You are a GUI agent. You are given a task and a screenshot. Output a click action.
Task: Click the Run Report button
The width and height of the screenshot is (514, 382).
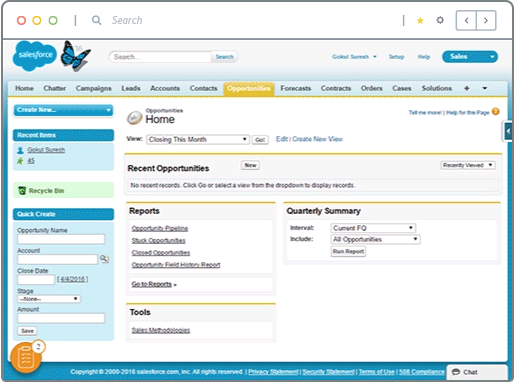coord(348,251)
